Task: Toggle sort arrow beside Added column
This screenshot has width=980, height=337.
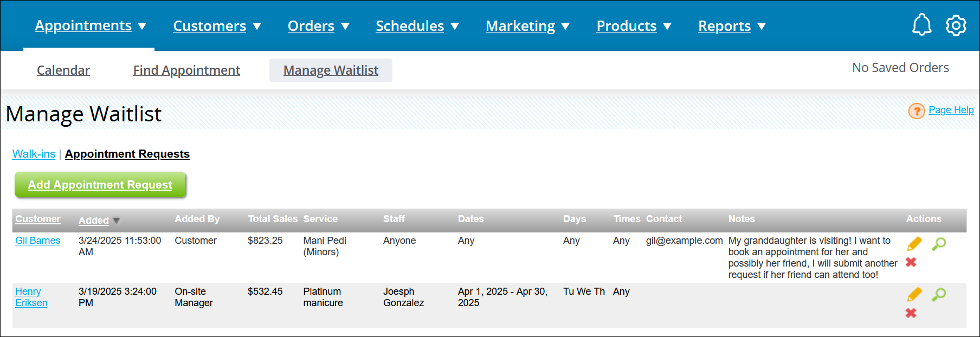Action: [x=117, y=221]
